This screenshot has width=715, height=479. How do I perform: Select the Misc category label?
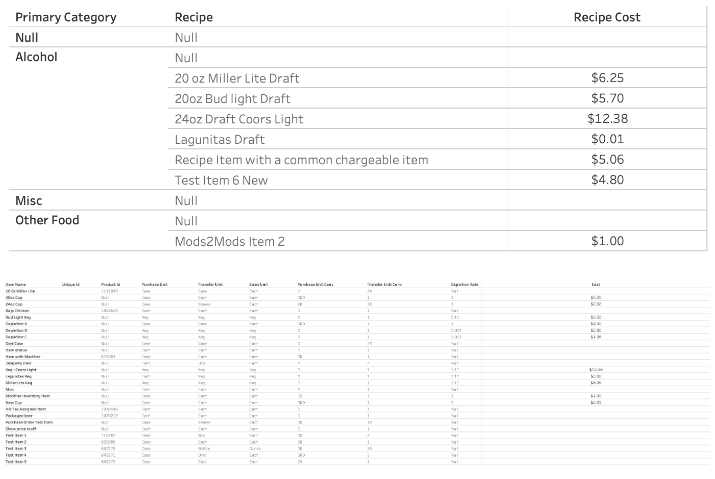pos(28,201)
